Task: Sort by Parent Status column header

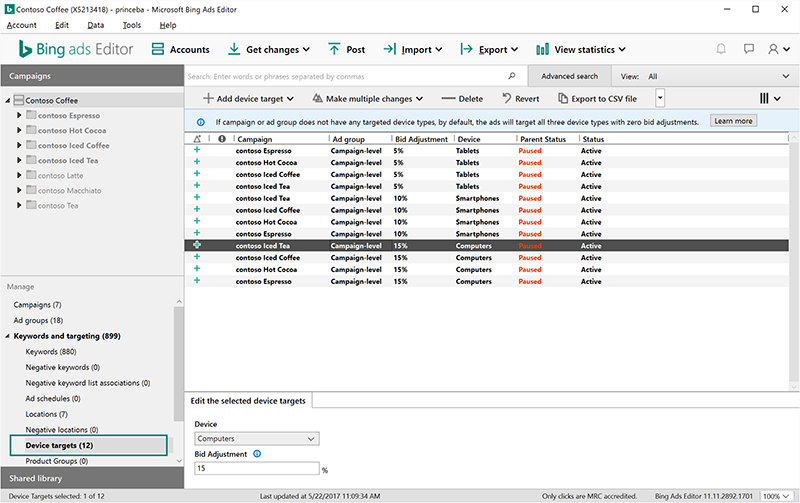Action: (543, 139)
